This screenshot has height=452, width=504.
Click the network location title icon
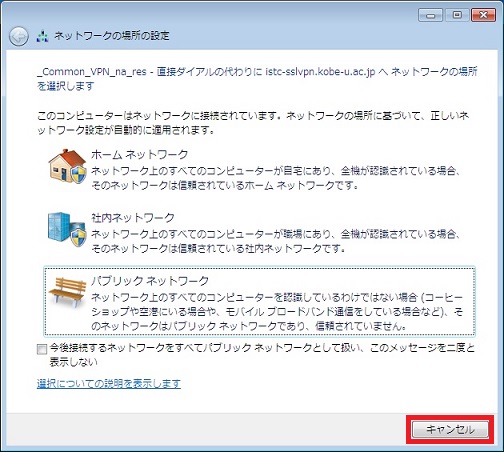tap(42, 36)
